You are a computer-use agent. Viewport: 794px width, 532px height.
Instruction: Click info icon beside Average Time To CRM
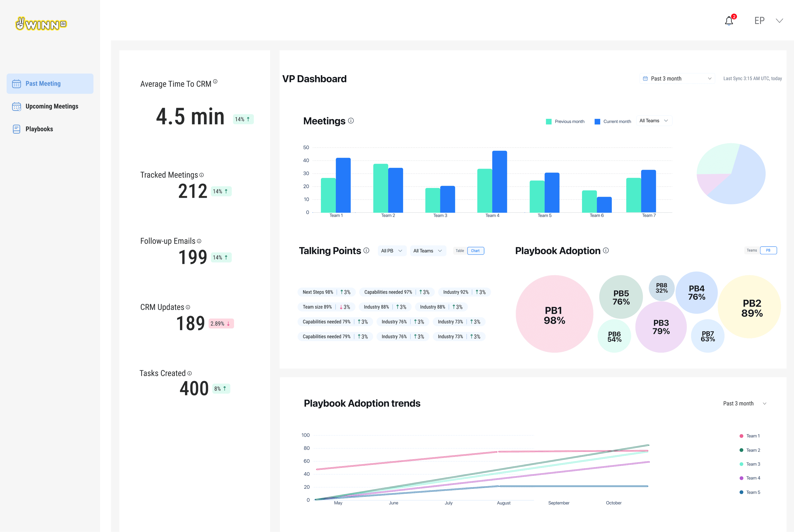pos(215,82)
